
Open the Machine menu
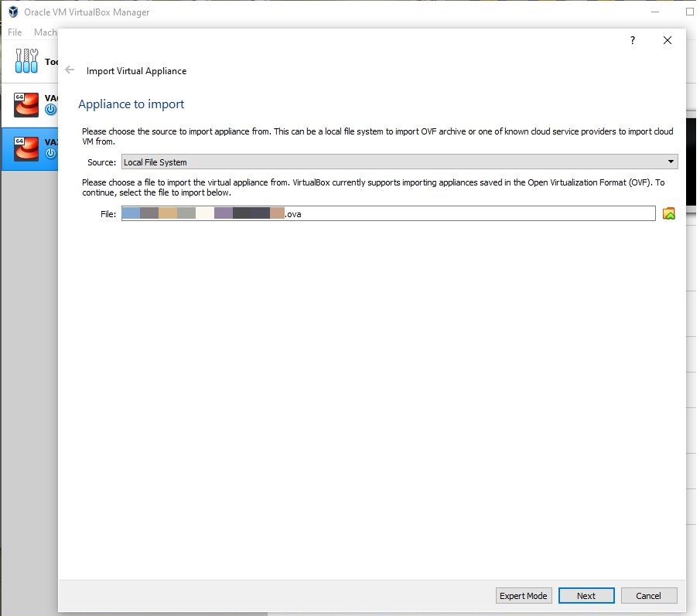[x=46, y=32]
